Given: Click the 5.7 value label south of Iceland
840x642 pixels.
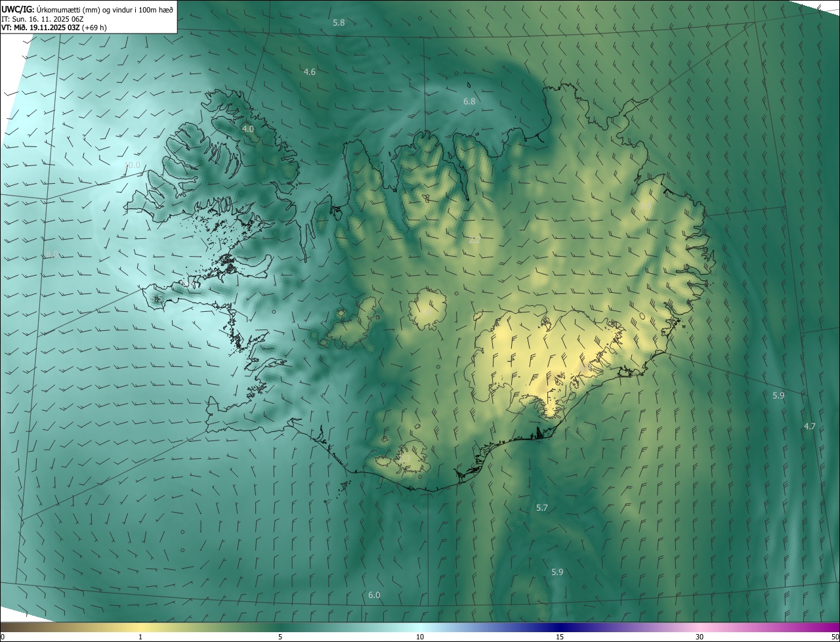Looking at the screenshot, I should pyautogui.click(x=541, y=507).
